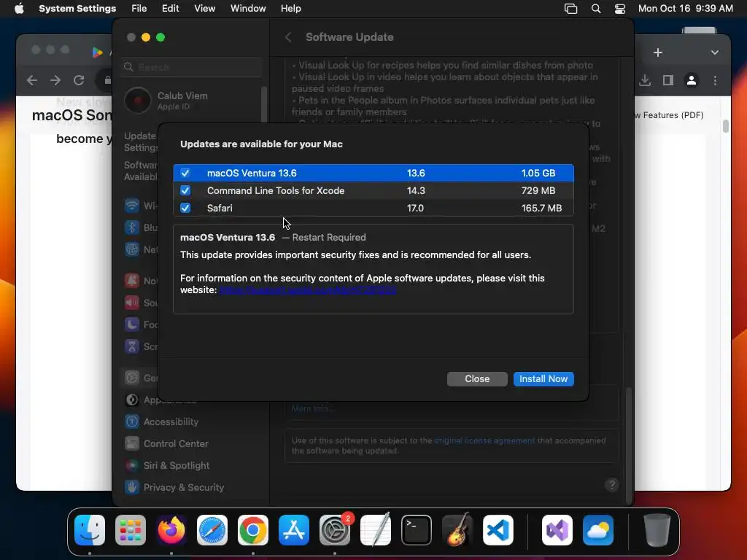Launch Visual Studio from the Dock

pyautogui.click(x=557, y=530)
